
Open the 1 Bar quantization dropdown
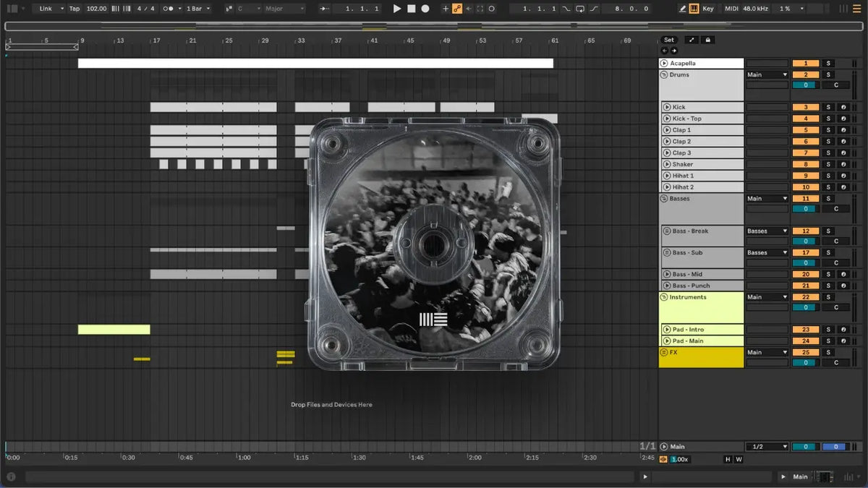pyautogui.click(x=198, y=9)
